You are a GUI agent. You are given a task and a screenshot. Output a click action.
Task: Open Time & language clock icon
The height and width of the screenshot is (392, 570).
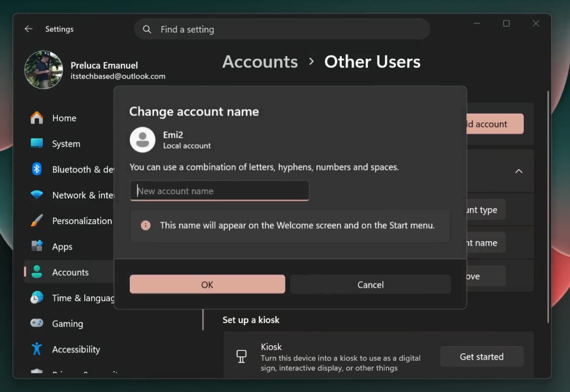pos(37,298)
